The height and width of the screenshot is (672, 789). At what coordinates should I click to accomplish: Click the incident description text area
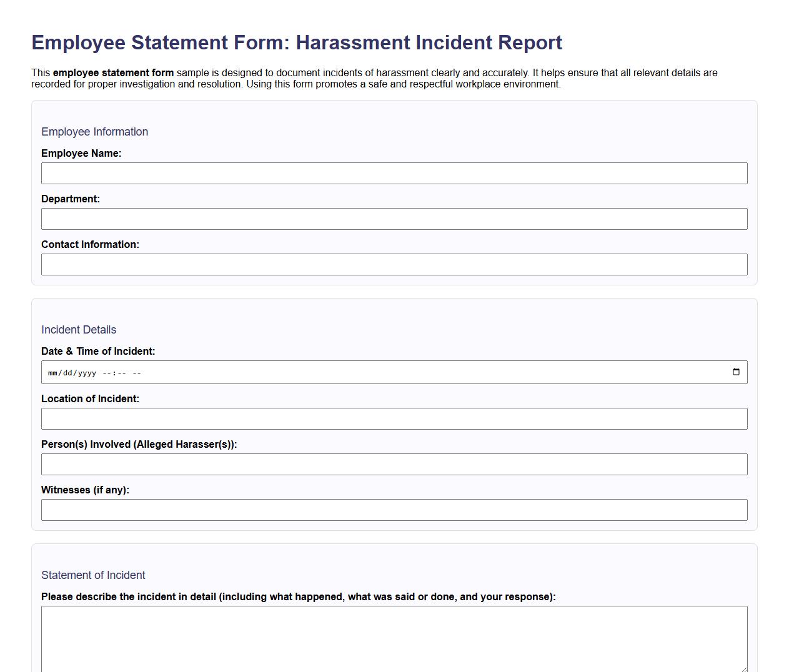click(394, 637)
